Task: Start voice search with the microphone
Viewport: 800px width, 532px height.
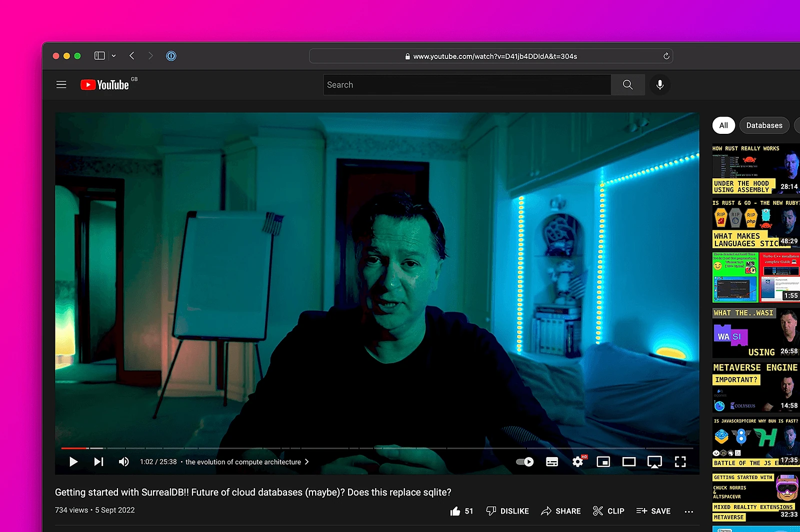Action: pos(660,85)
